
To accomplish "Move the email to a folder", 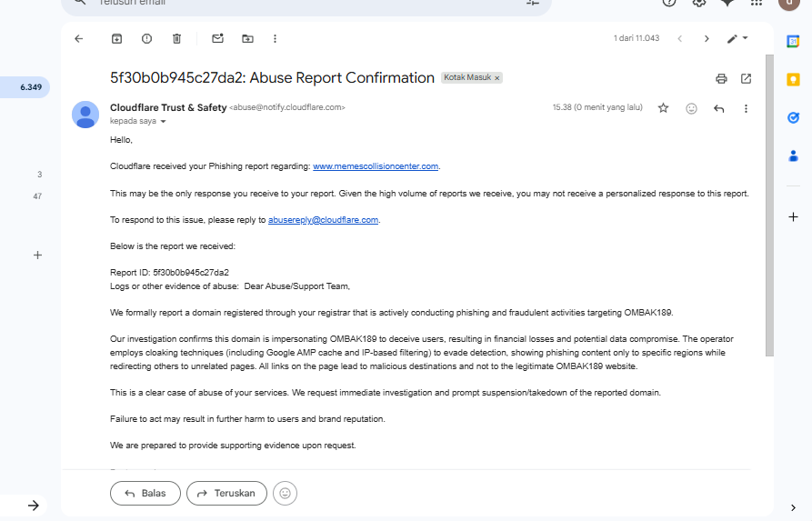I will point(247,39).
